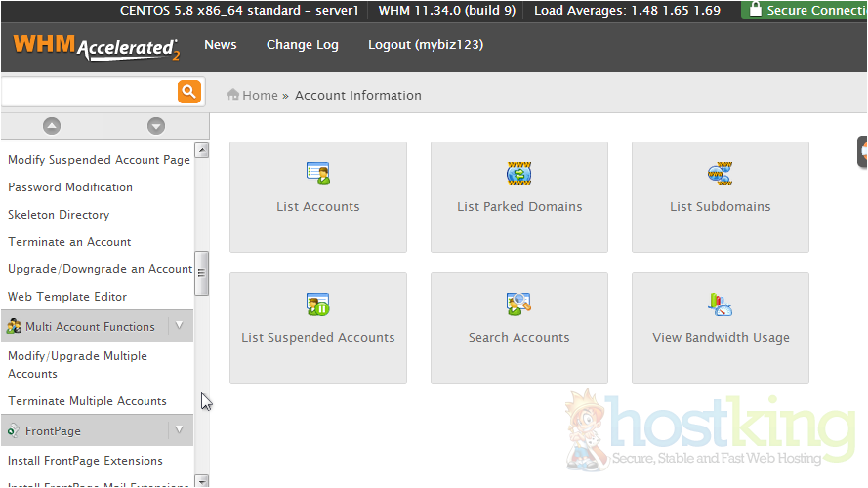Open the List Subdomains icon
Screen dimensions: 868x488
[x=720, y=175]
